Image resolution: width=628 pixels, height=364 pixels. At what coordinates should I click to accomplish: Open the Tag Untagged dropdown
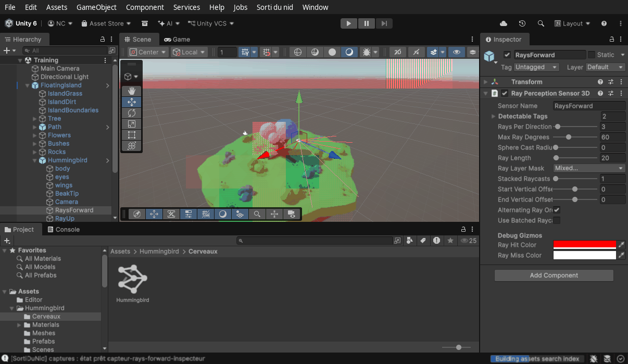[536, 67]
